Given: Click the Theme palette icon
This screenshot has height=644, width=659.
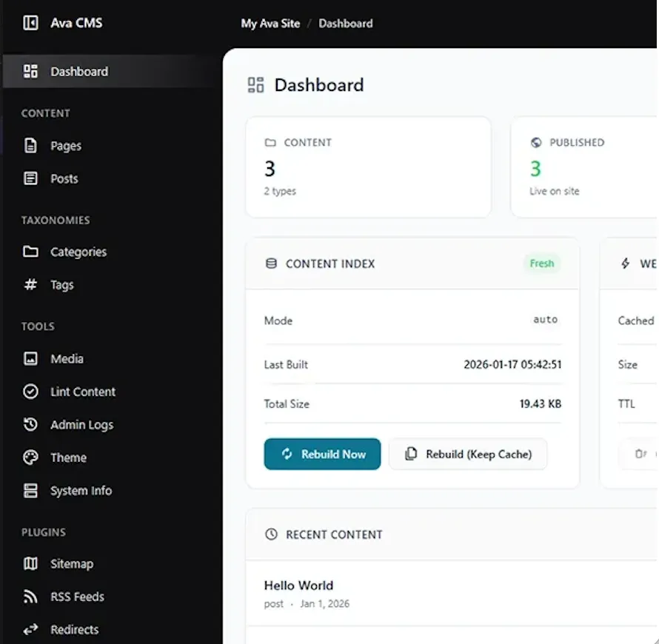Looking at the screenshot, I should (30, 457).
